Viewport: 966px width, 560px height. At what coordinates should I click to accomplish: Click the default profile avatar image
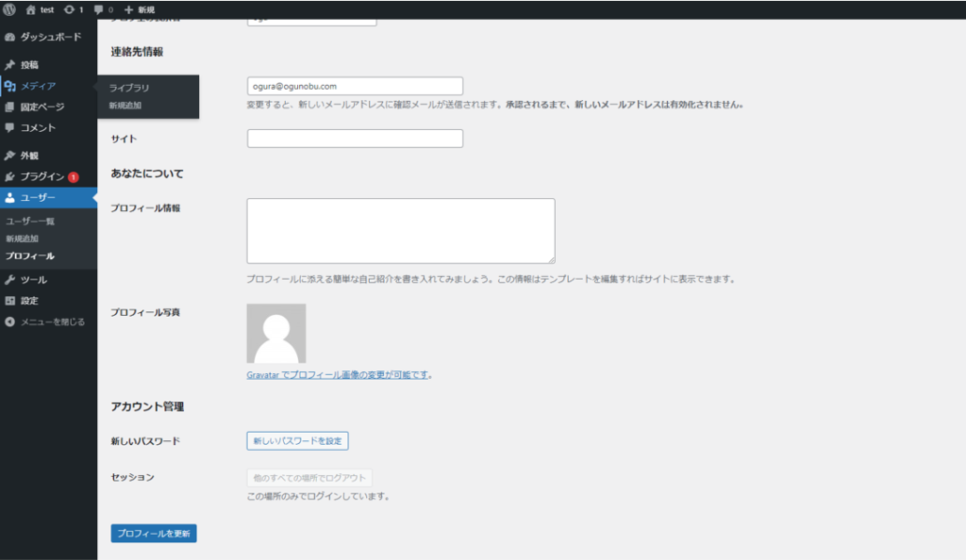coord(276,334)
